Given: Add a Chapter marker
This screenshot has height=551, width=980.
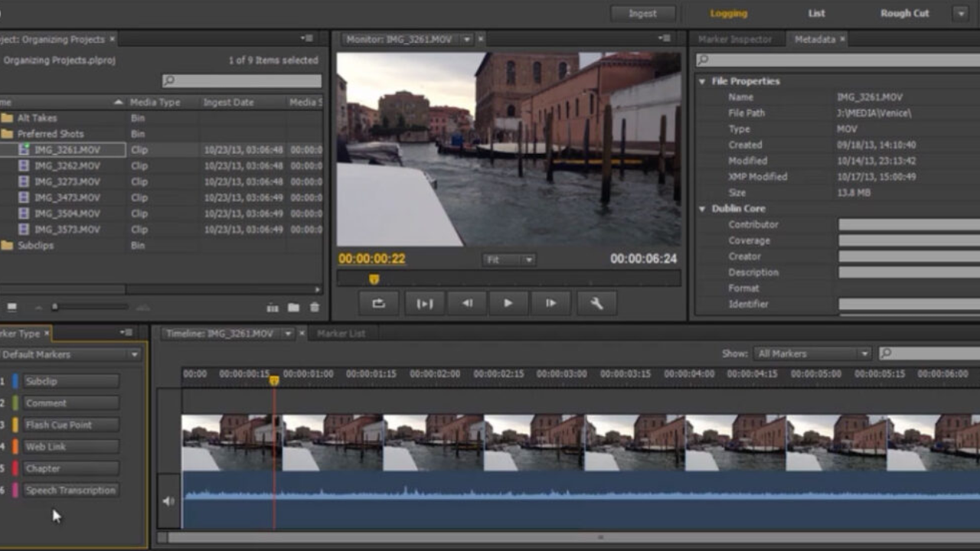Looking at the screenshot, I should 70,468.
